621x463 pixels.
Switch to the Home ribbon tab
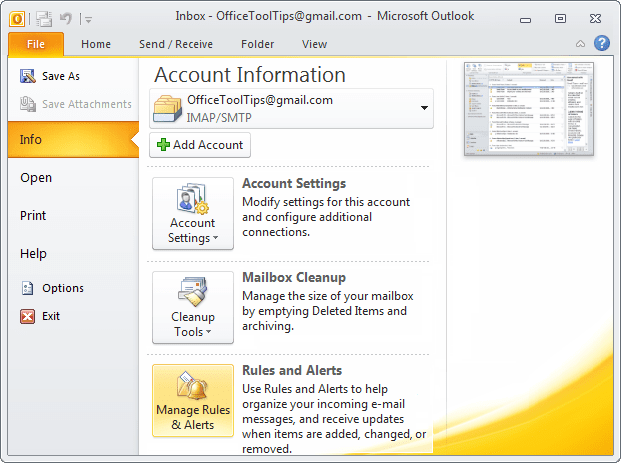[96, 44]
